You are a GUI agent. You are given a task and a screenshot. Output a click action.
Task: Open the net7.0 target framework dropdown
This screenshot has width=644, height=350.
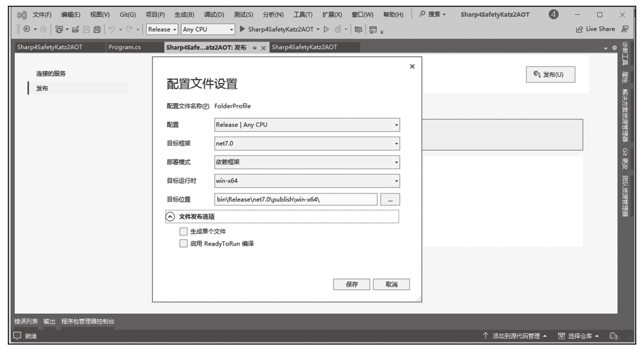(307, 143)
